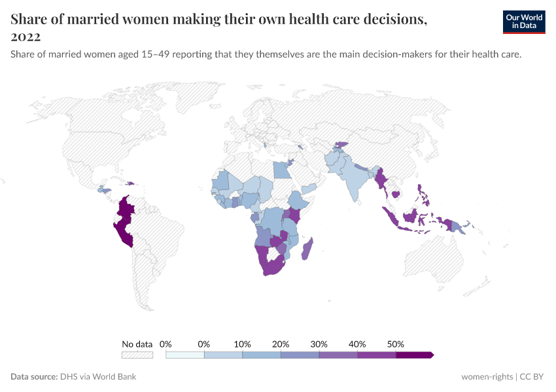The width and height of the screenshot is (556, 392).
Task: Select the 40% to 50% legend swatch
Action: (377, 355)
